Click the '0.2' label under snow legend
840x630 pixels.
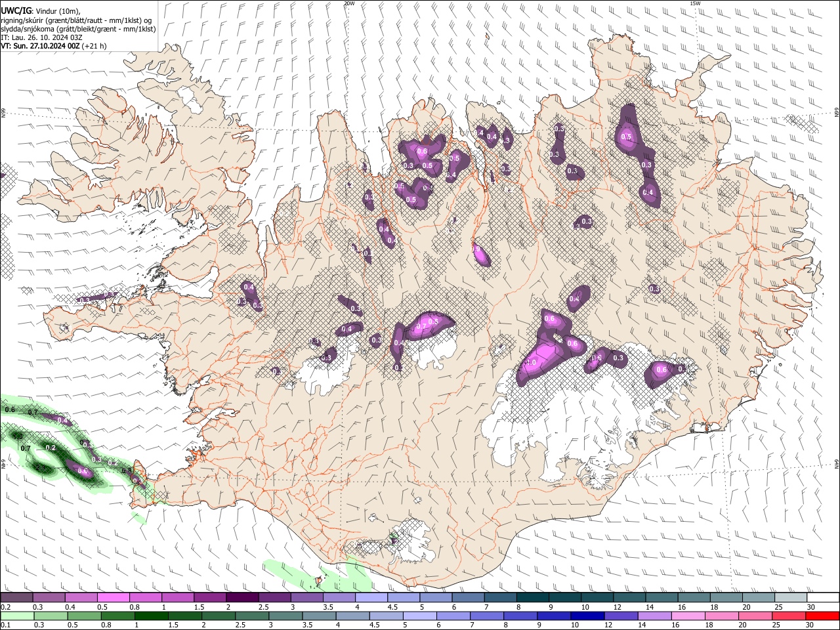pyautogui.click(x=5, y=607)
